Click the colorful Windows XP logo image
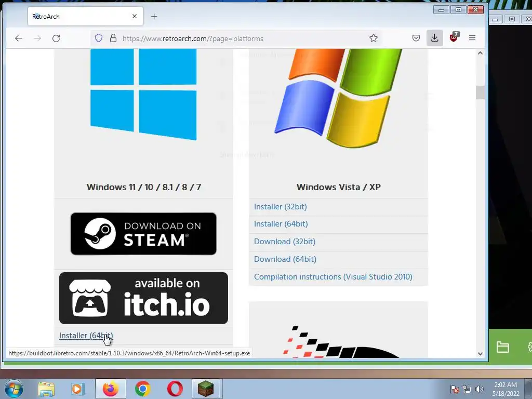 (x=339, y=98)
